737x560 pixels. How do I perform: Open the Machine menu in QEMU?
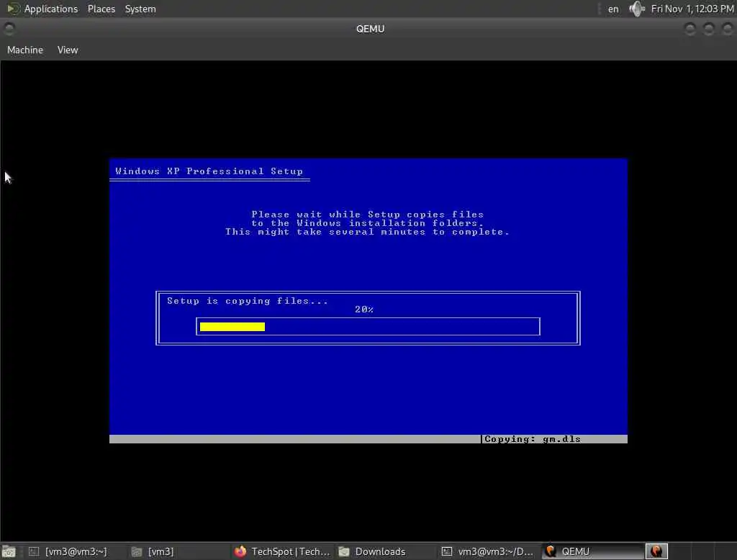click(25, 50)
